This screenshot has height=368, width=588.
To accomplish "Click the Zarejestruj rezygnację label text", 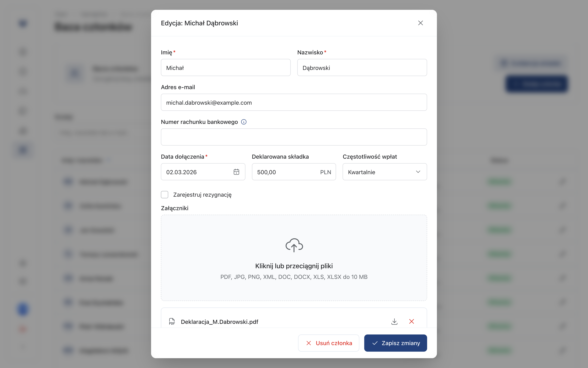I will pos(202,195).
